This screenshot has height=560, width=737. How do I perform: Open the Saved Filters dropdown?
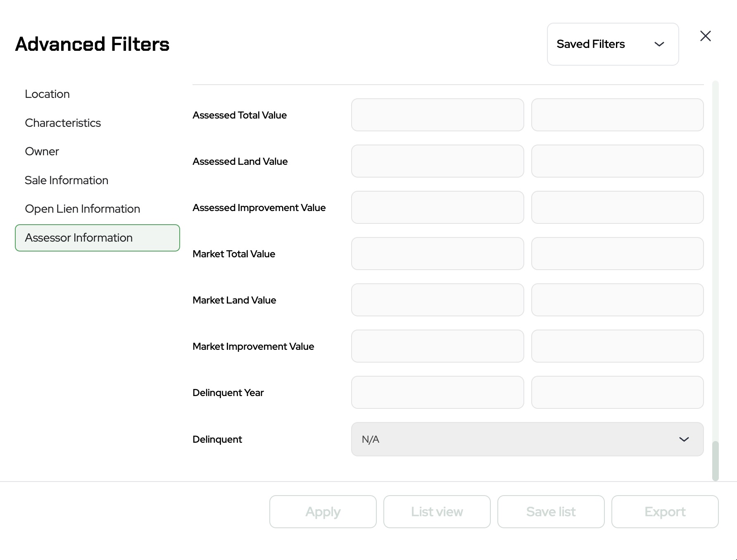(x=613, y=44)
